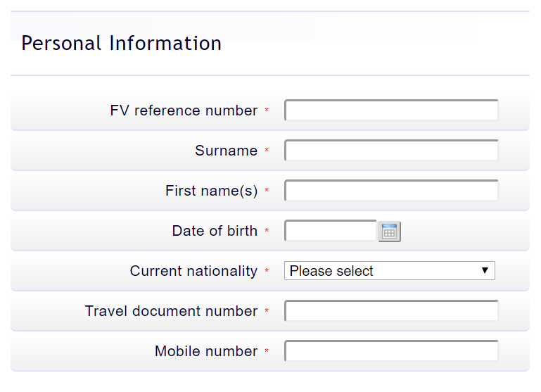Click the FV reference number label
This screenshot has width=541, height=392.
(184, 110)
